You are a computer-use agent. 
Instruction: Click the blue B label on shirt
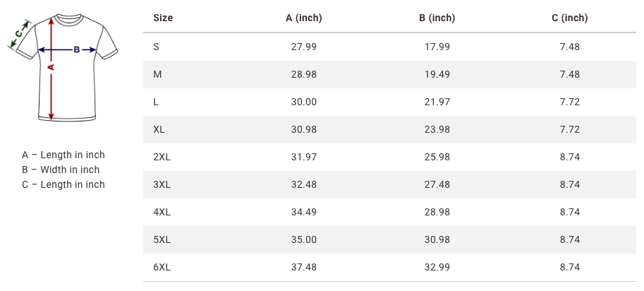coord(76,49)
